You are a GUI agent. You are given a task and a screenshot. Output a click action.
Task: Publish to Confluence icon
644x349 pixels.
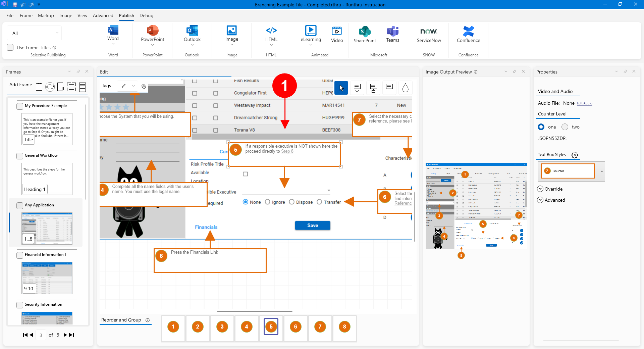point(468,31)
